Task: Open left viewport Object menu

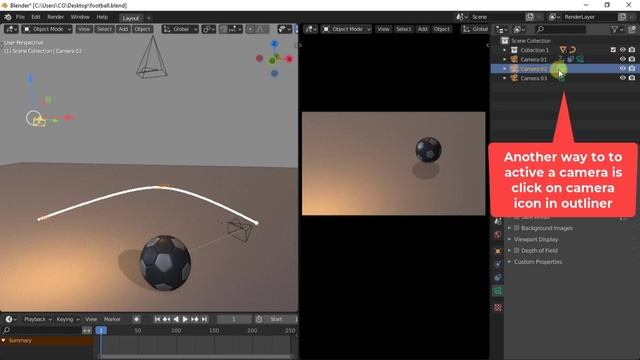Action: (142, 29)
